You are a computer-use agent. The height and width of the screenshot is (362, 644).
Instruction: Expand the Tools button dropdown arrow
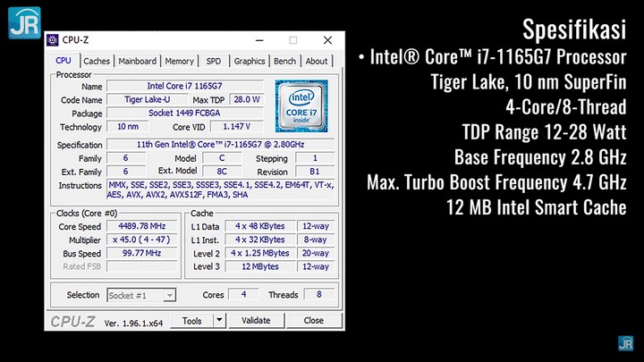[x=220, y=320]
